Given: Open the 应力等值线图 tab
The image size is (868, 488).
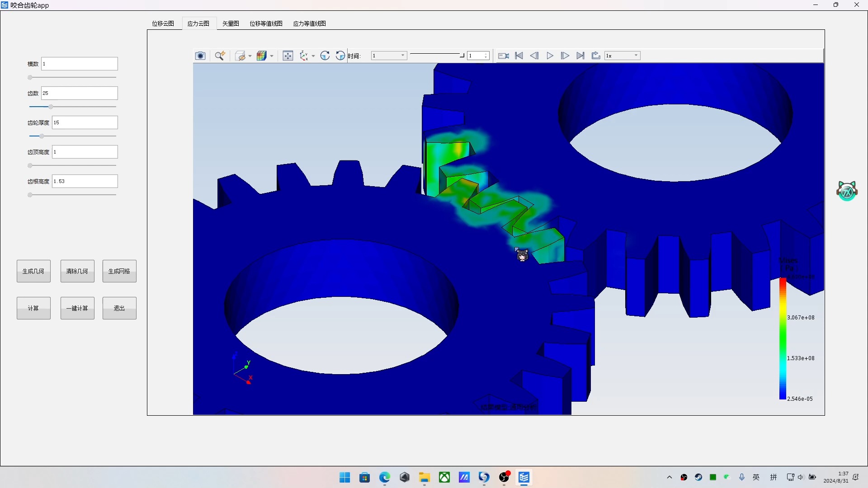Looking at the screenshot, I should click(x=309, y=23).
